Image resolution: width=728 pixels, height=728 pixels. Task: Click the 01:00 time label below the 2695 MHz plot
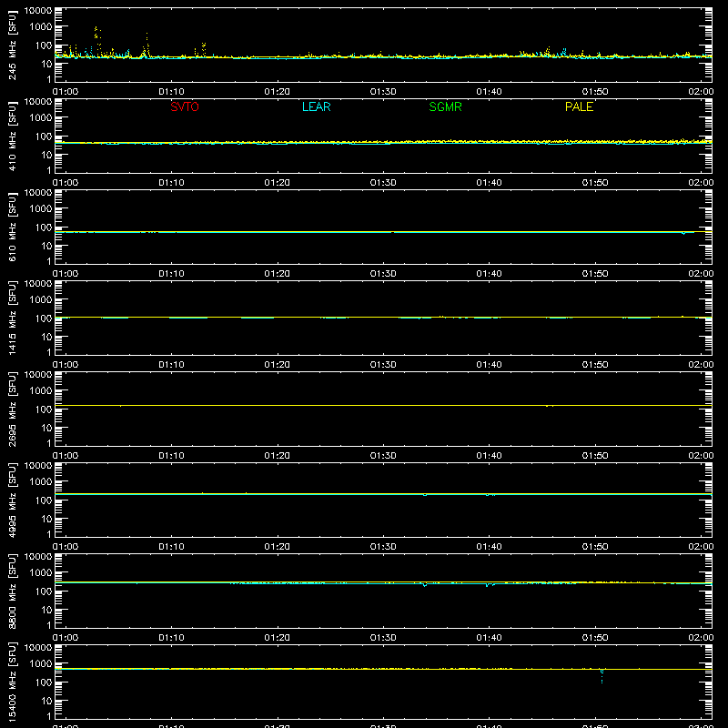(66, 456)
